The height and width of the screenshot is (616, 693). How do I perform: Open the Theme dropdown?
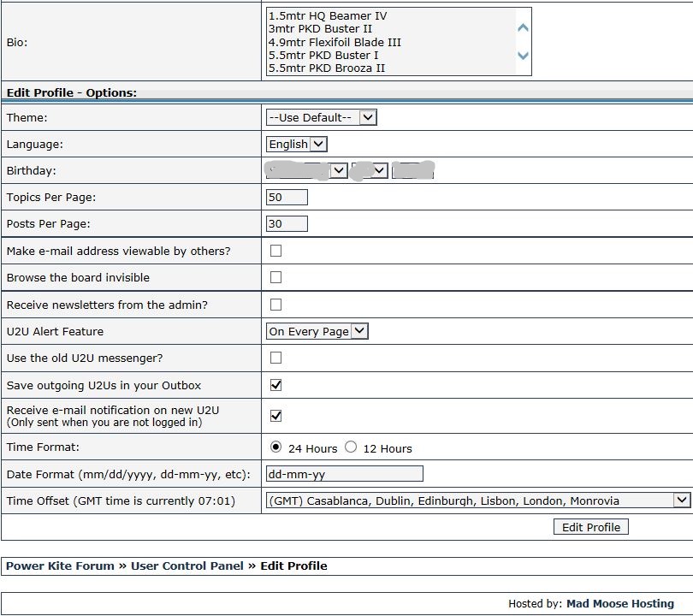pyautogui.click(x=322, y=117)
